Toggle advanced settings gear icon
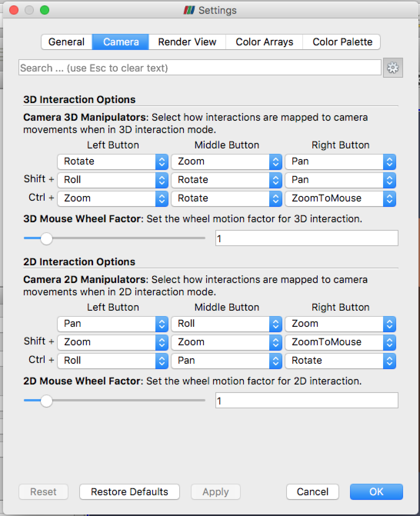Image resolution: width=420 pixels, height=516 pixels. [393, 68]
